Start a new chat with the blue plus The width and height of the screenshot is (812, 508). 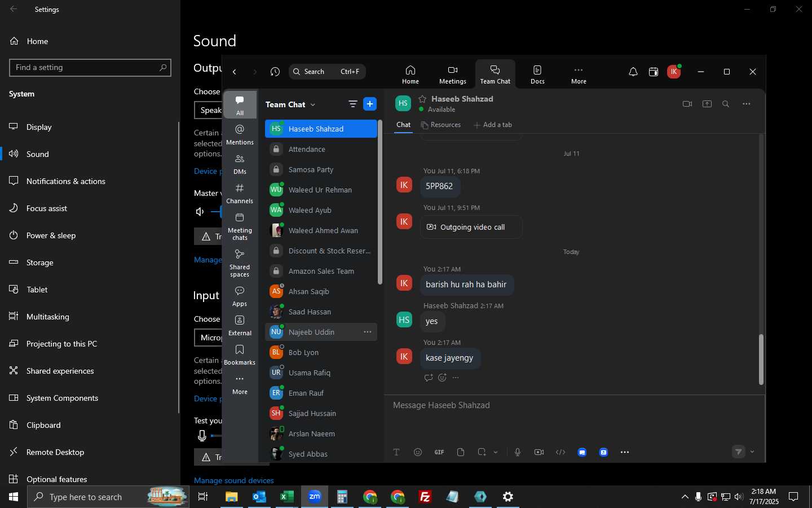pos(370,104)
